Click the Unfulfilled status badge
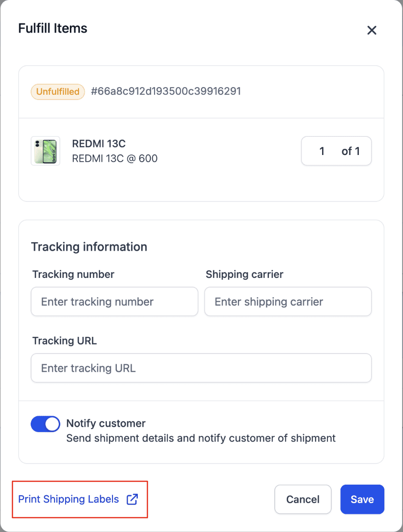Screen dimensions: 403x532 [58, 91]
